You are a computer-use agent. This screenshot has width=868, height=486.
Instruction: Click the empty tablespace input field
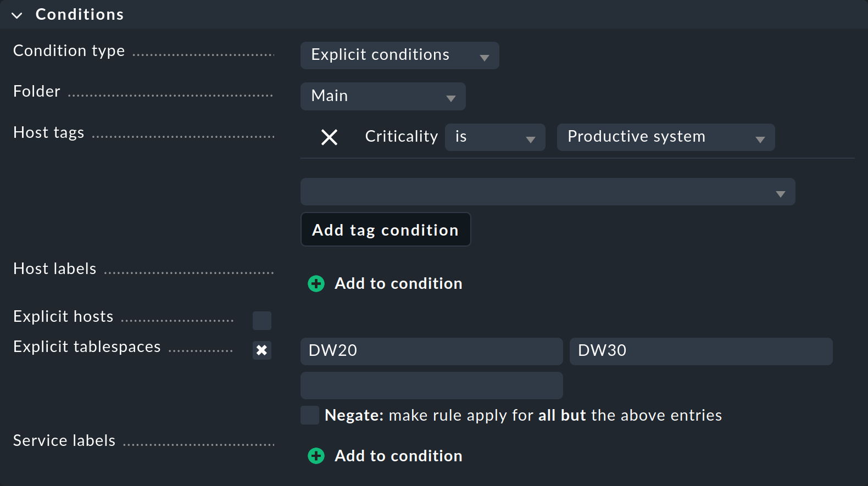(x=432, y=386)
